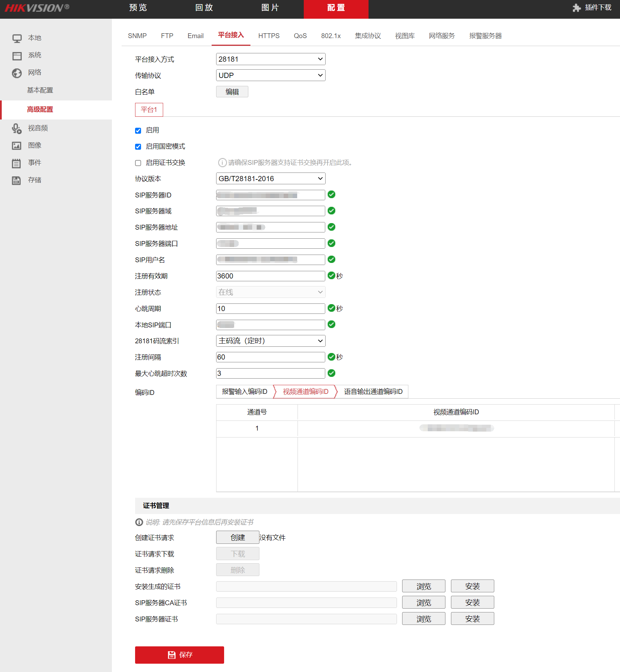The width and height of the screenshot is (620, 672).
Task: Click the 插件下载 puzzle piece icon
Action: click(x=576, y=8)
